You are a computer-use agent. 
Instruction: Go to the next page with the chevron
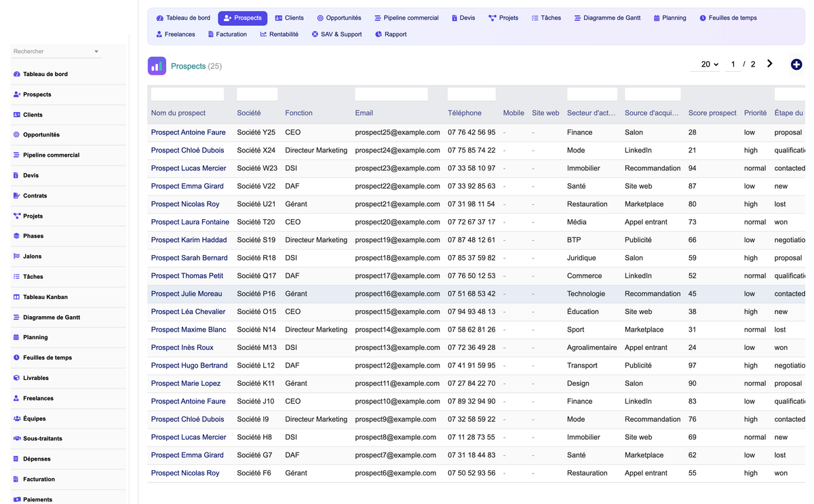[769, 64]
